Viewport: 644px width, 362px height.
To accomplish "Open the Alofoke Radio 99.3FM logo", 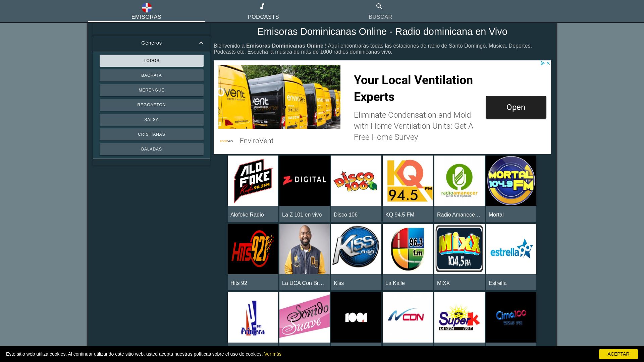I will coord(253,181).
